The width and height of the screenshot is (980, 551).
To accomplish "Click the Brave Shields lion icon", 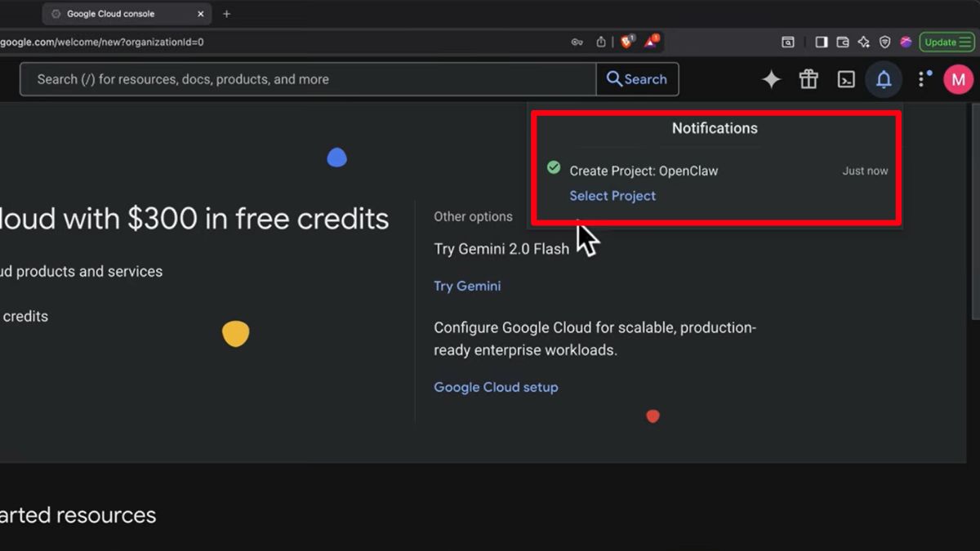I will click(x=626, y=42).
